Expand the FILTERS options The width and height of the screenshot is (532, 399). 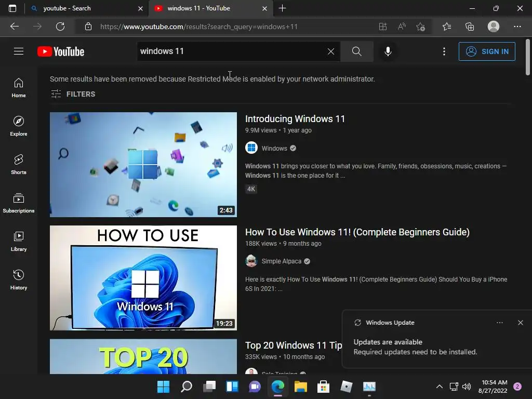(x=73, y=94)
